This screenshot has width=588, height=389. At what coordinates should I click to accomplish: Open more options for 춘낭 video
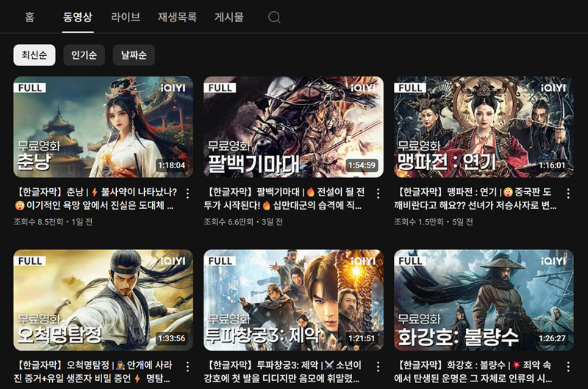pyautogui.click(x=187, y=193)
